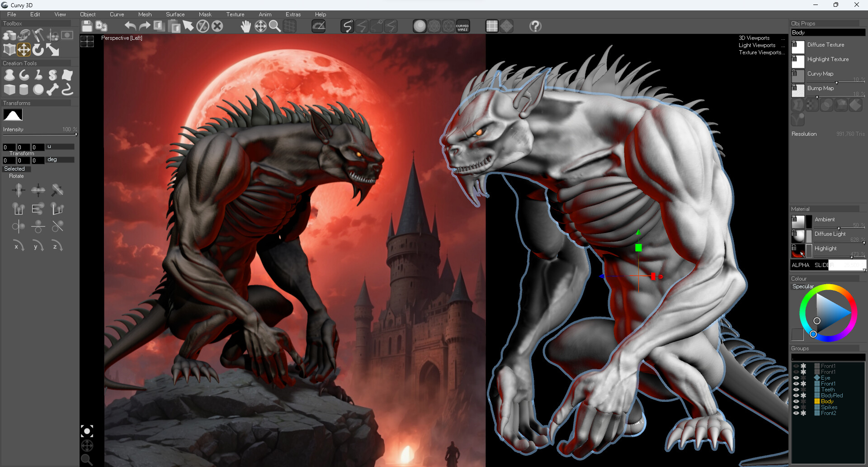
Task: Choose the Cube primitive creation tool
Action: pos(9,90)
